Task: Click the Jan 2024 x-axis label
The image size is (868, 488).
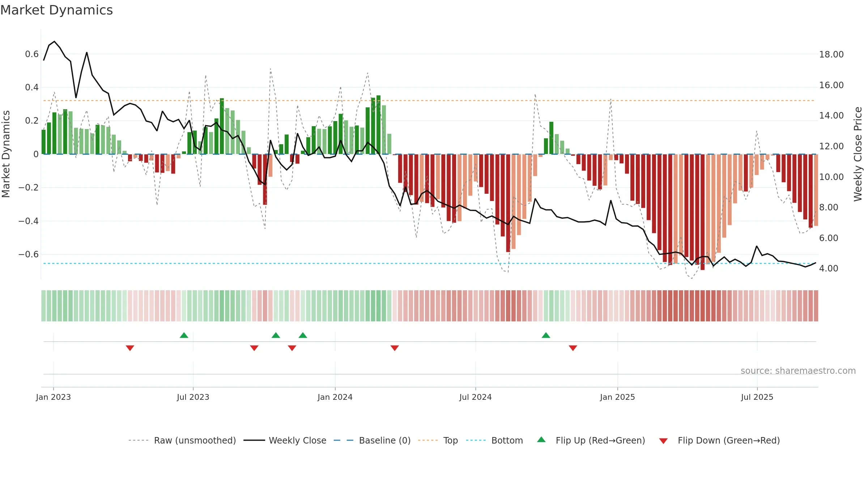Action: tap(335, 397)
